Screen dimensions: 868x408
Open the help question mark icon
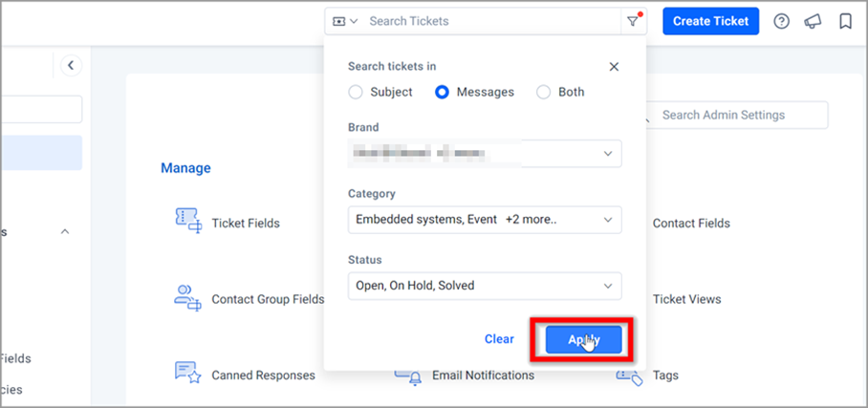click(781, 22)
